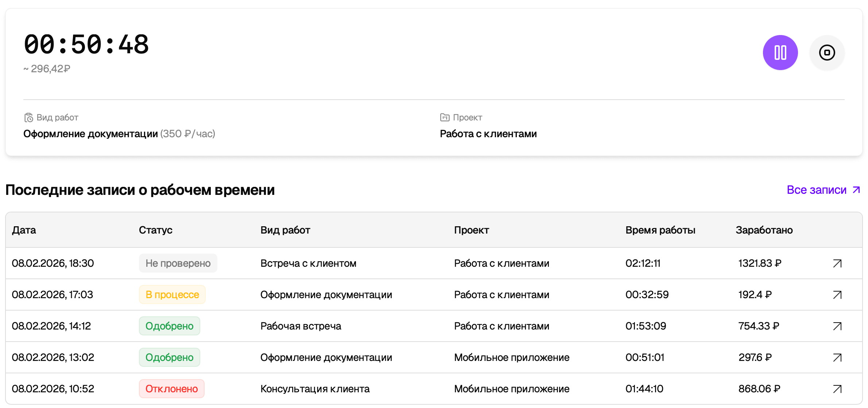
Task: Pause the running work timer
Action: coord(780,53)
